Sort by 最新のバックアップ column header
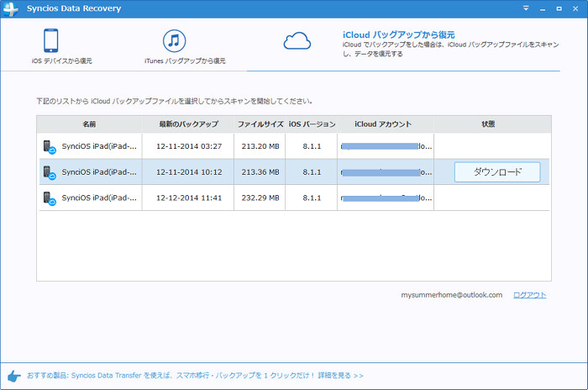588x390 pixels. (188, 124)
